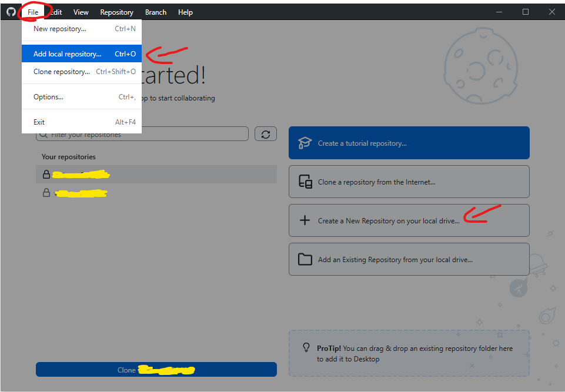Open the Help menu

(x=185, y=12)
